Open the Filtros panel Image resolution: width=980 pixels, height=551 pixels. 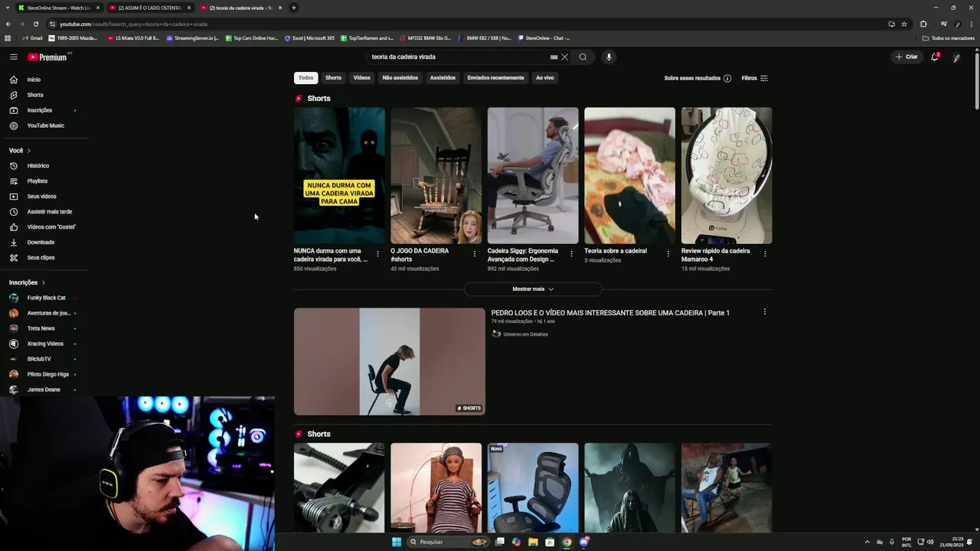pyautogui.click(x=754, y=78)
